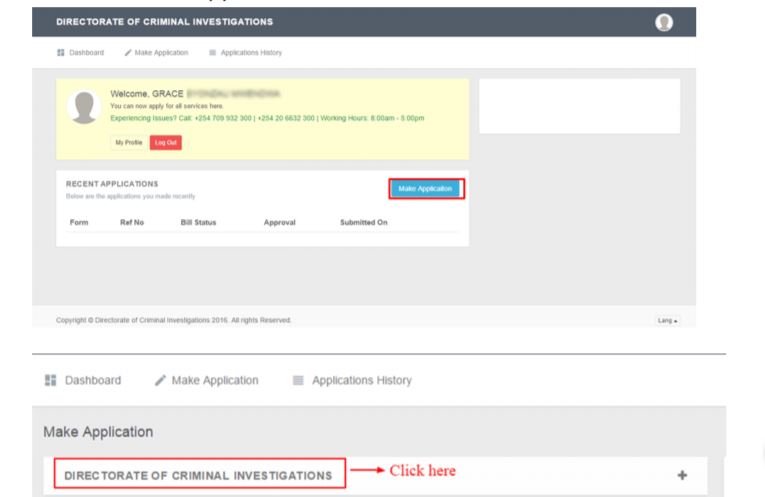Image resolution: width=765 pixels, height=497 pixels.
Task: Open Applications History in the upper navigation
Action: point(251,53)
